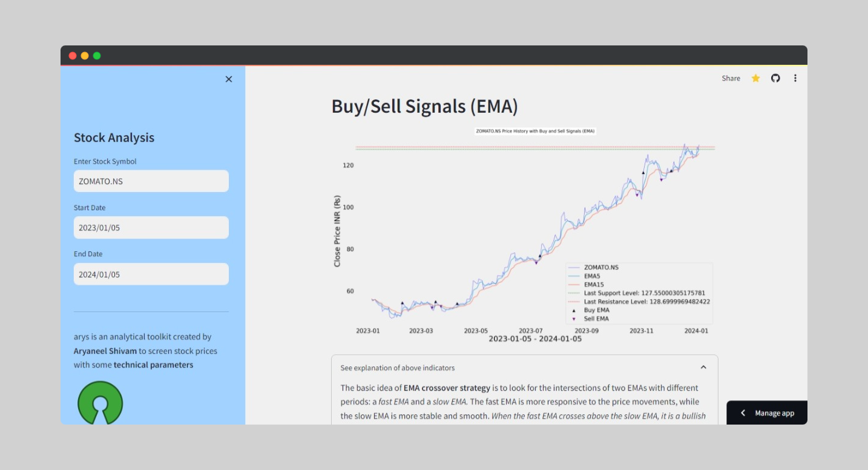Click the Last Support Level legend entry

click(x=637, y=293)
